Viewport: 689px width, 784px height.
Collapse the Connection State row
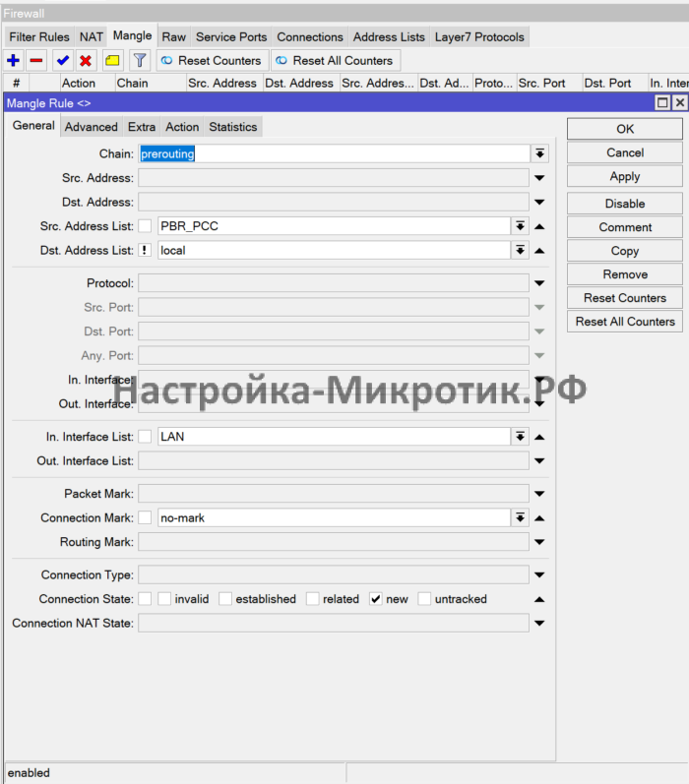(539, 599)
